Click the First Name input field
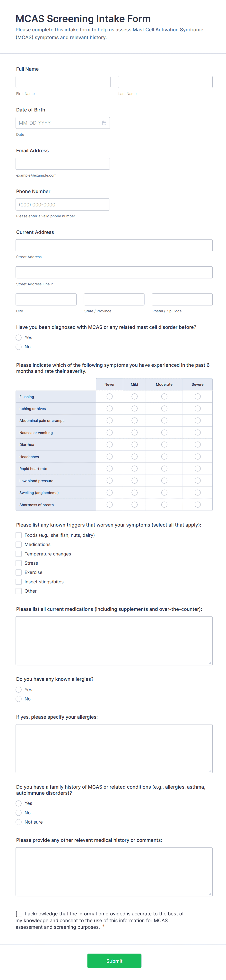The height and width of the screenshot is (980, 226). pyautogui.click(x=63, y=82)
